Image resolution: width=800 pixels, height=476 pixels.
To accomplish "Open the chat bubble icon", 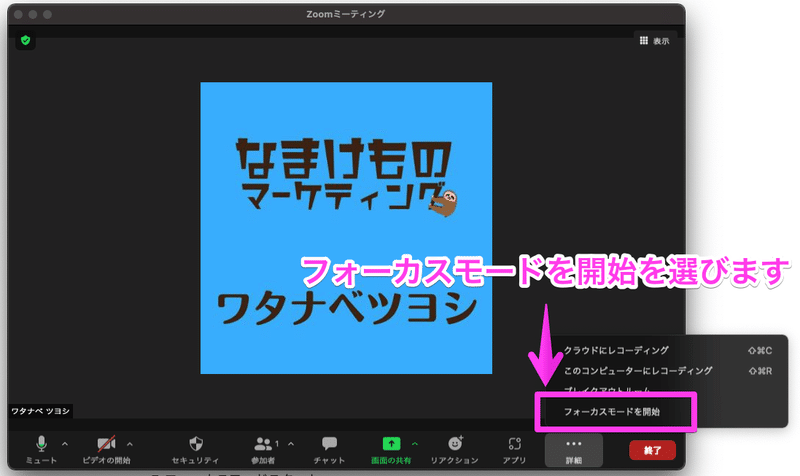I will coord(329,443).
